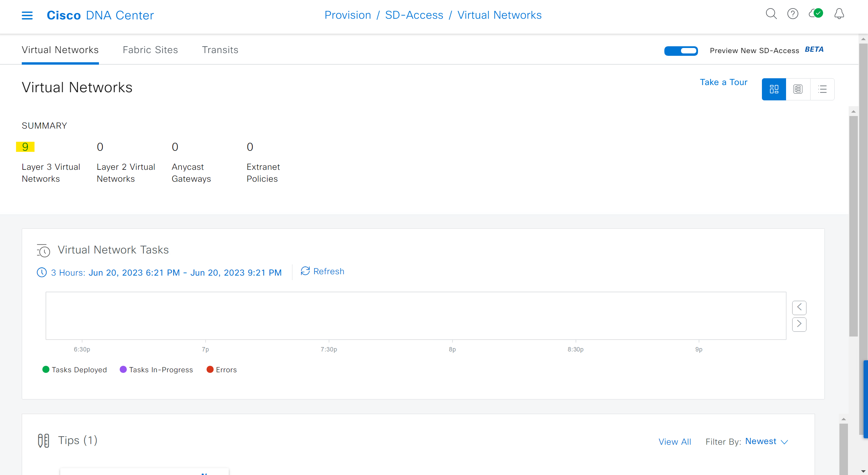Open the notifications bell
The image size is (868, 475).
tap(838, 14)
